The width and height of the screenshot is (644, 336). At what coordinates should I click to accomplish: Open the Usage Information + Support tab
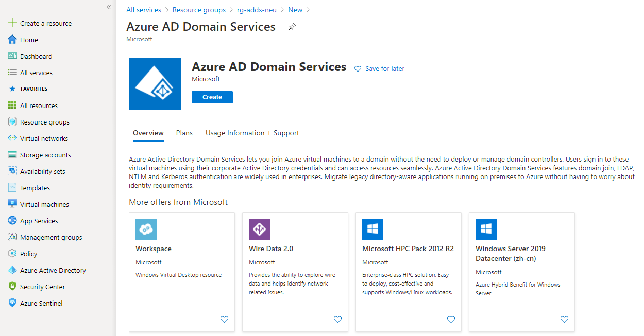point(252,133)
